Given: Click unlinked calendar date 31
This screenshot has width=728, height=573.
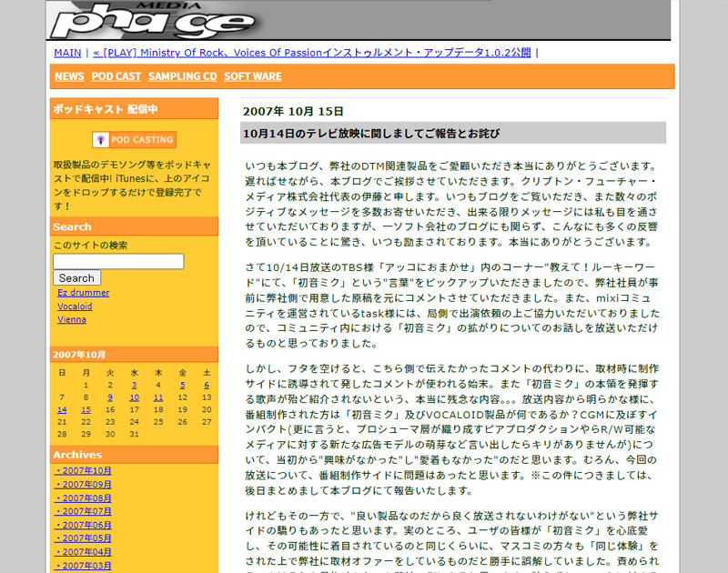Looking at the screenshot, I should pos(134,434).
